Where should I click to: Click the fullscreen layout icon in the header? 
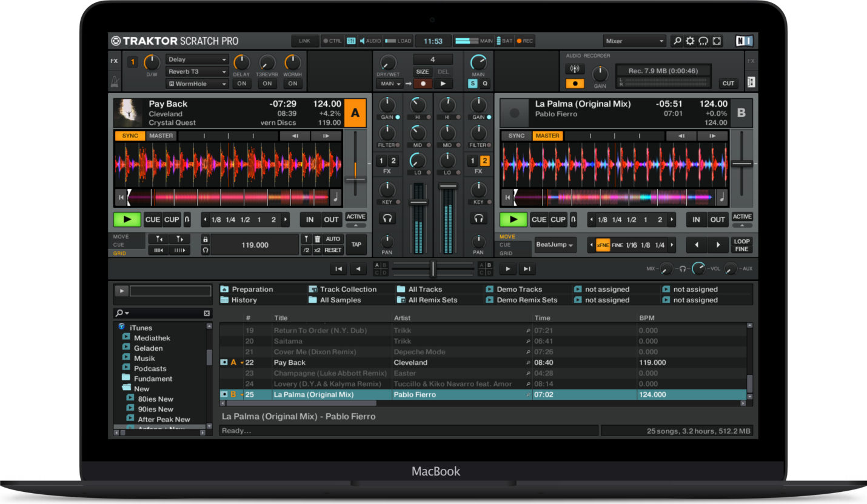click(x=716, y=41)
